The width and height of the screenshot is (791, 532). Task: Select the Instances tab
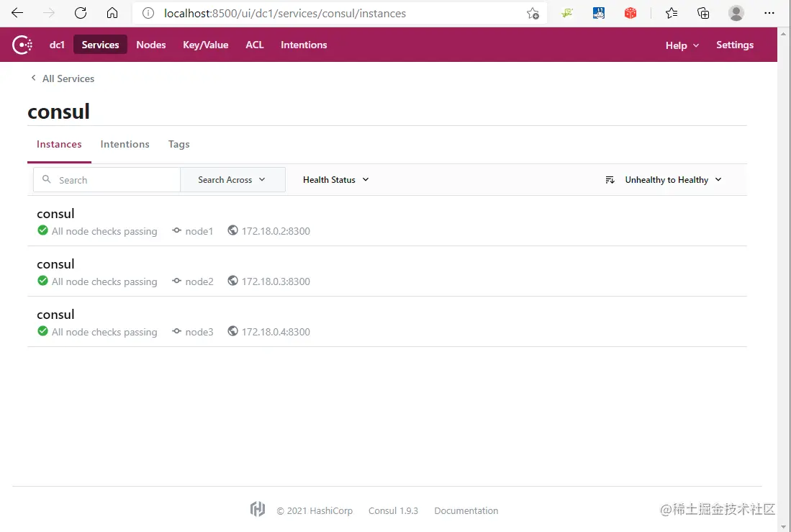coord(59,145)
